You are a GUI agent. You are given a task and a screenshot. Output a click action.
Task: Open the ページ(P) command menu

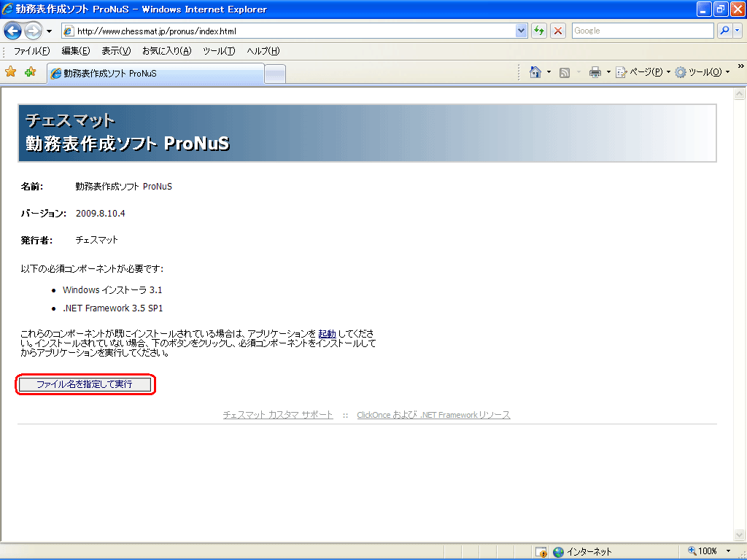643,72
